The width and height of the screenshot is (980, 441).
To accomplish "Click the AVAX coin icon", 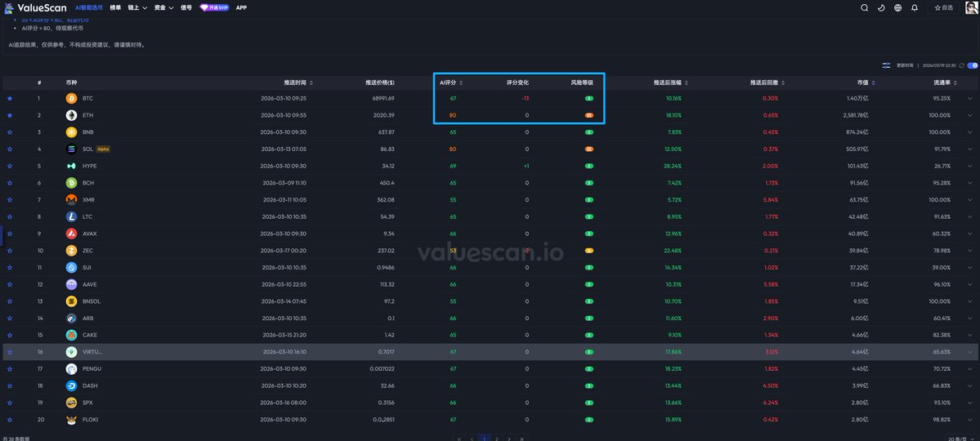I will 71,233.
